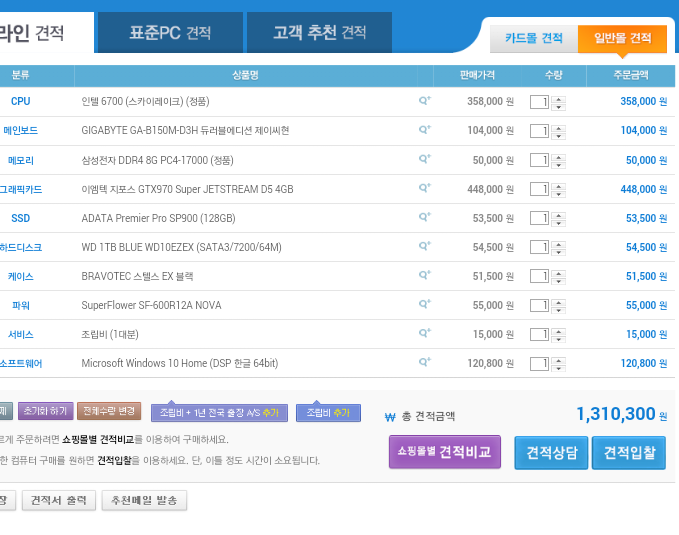Increase quantity for Windows 10 Home
The image size is (679, 535).
558,360
